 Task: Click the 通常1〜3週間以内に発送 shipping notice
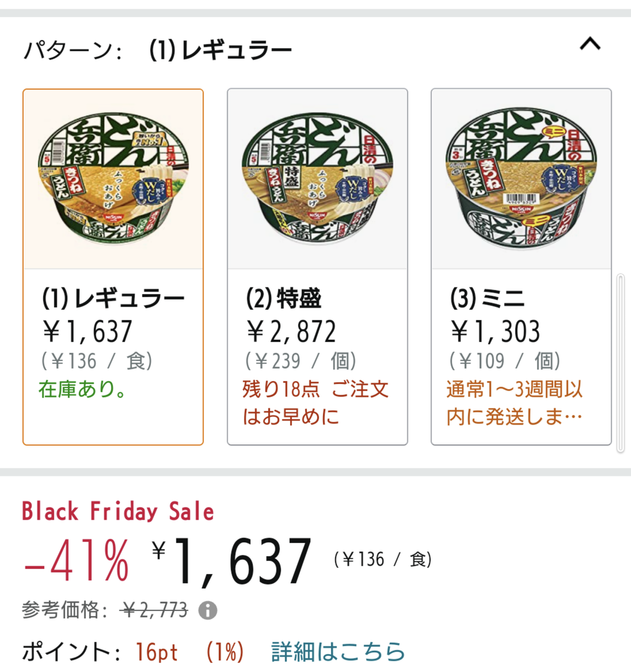pyautogui.click(x=515, y=403)
